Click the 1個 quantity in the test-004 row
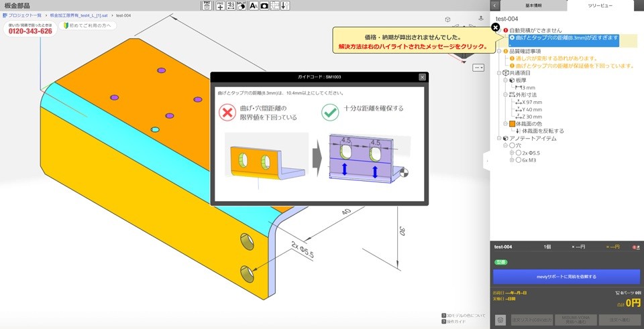This screenshot has width=644, height=329. coord(547,247)
